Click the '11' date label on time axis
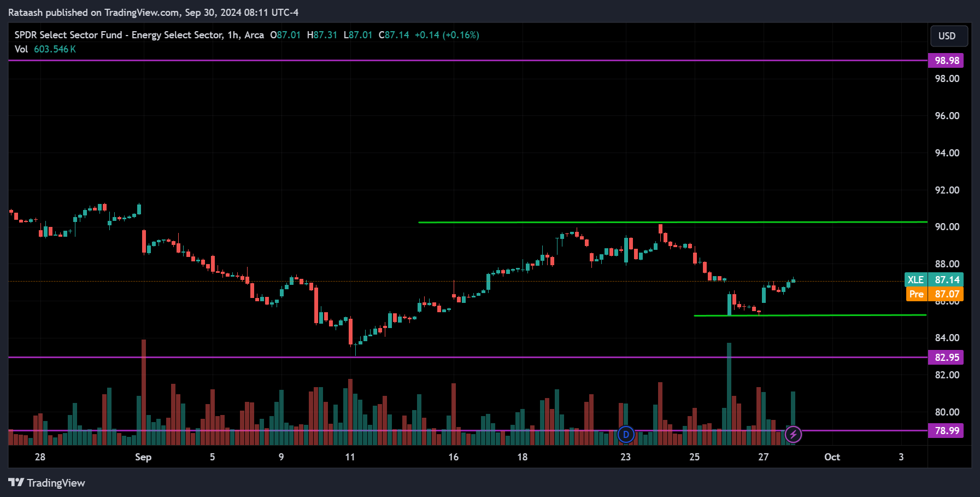This screenshot has width=980, height=497. [x=350, y=457]
